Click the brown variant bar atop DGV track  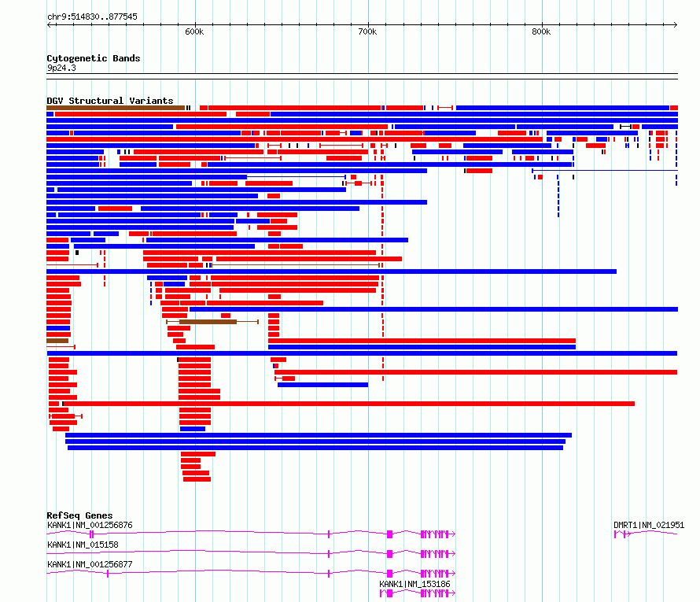point(116,108)
